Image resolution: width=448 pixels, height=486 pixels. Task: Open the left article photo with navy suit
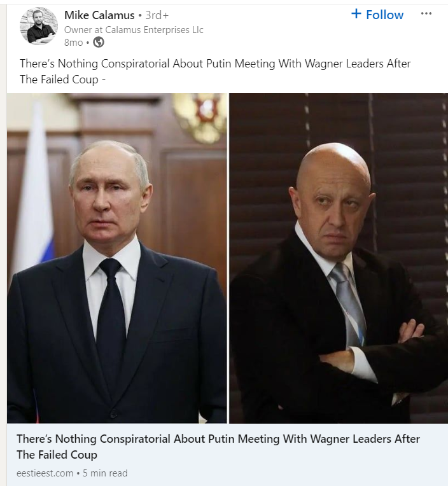[117, 258]
